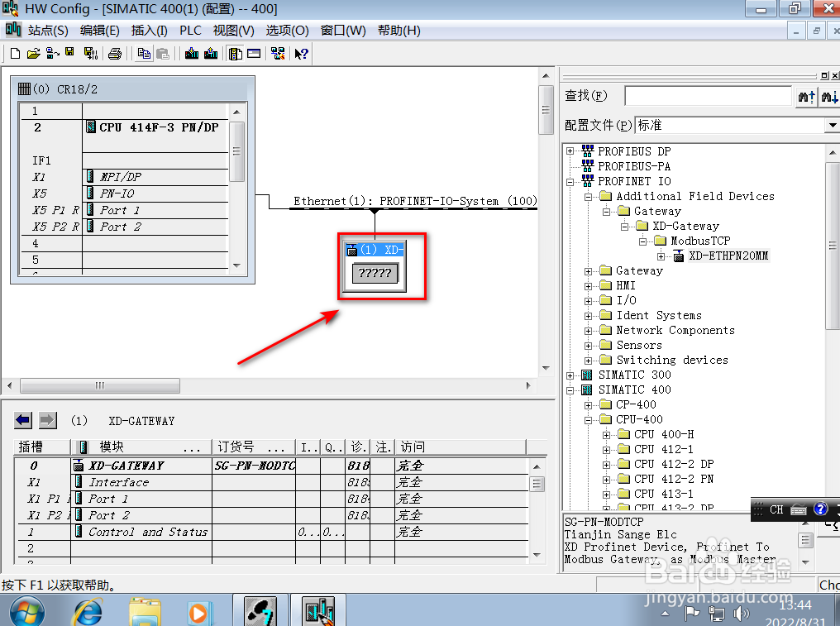
Task: Open the 插入(I) menu
Action: (x=150, y=31)
